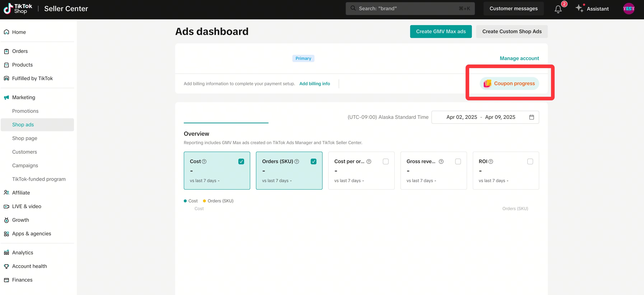The height and width of the screenshot is (295, 644).
Task: Click the Add billing info link
Action: click(x=314, y=84)
